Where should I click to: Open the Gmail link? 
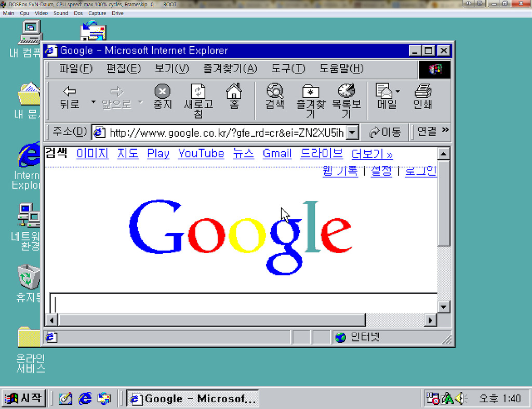(x=277, y=153)
